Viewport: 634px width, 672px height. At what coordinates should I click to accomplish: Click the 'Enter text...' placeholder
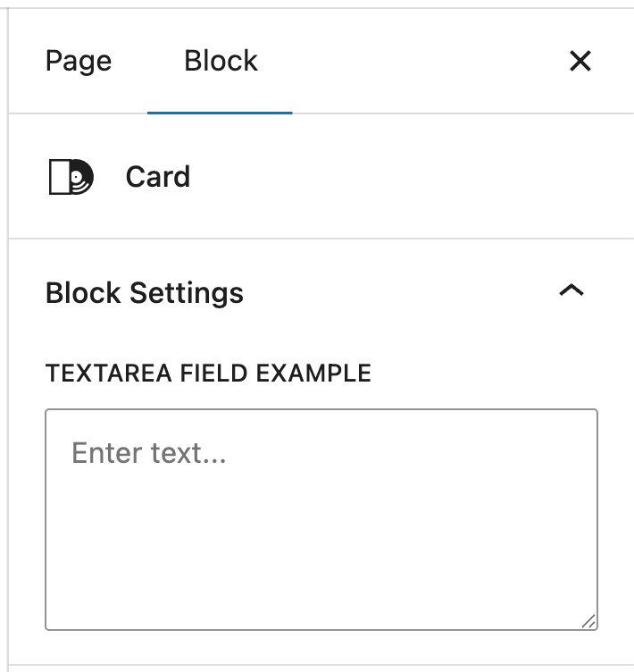click(x=149, y=453)
